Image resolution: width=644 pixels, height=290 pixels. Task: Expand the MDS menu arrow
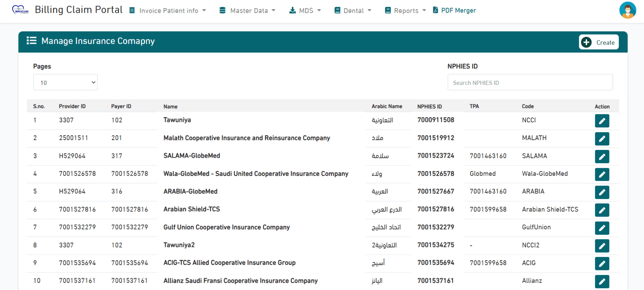click(319, 10)
